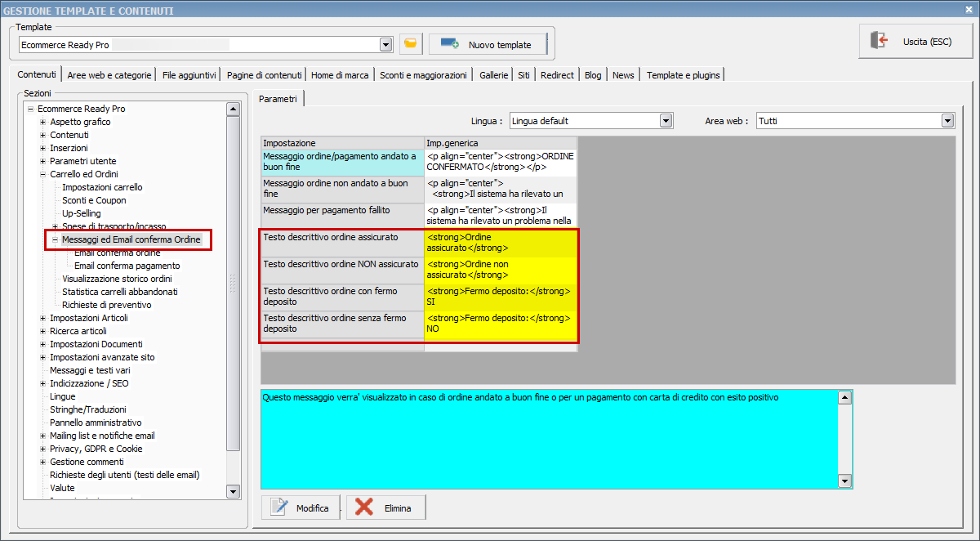The width and height of the screenshot is (980, 541).
Task: Expand Spese di trasporto/incasso node
Action: coord(55,226)
